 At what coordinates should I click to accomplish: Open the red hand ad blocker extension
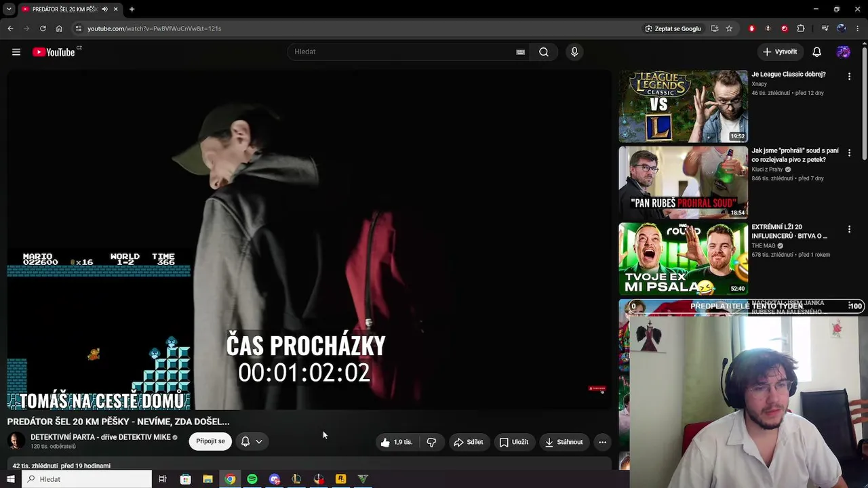point(751,28)
